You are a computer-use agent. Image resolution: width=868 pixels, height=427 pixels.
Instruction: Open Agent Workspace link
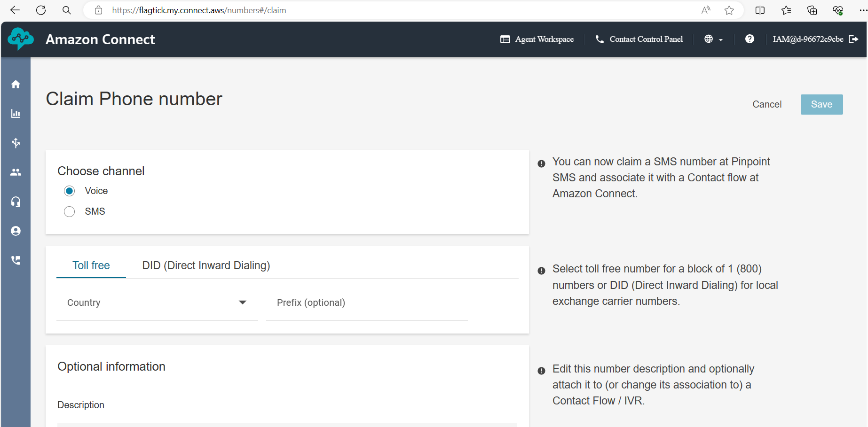[537, 39]
